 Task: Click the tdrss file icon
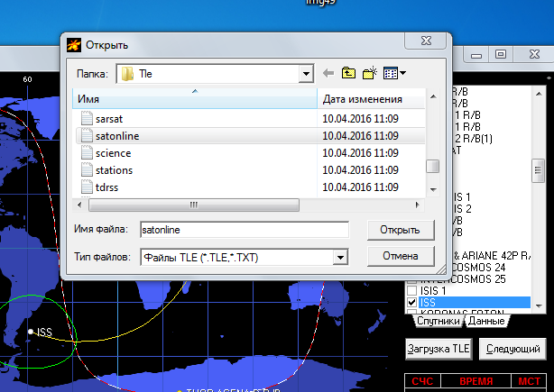point(87,187)
